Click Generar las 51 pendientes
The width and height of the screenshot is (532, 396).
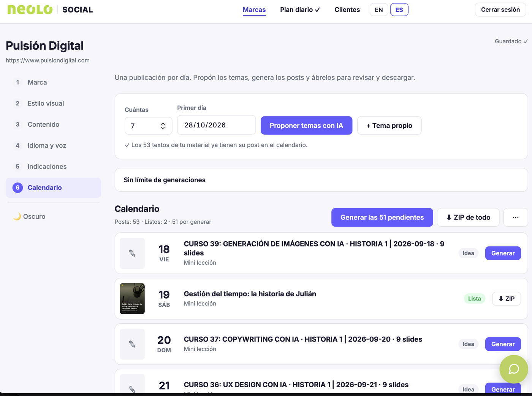(382, 217)
